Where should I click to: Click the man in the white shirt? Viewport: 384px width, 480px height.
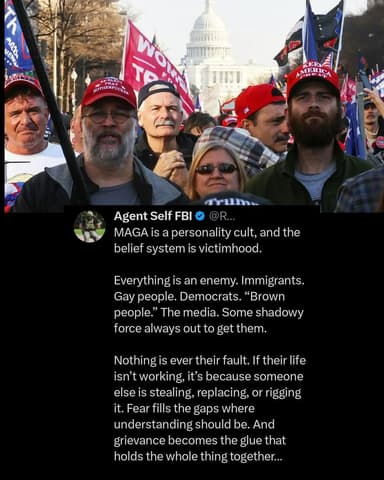pyautogui.click(x=28, y=140)
